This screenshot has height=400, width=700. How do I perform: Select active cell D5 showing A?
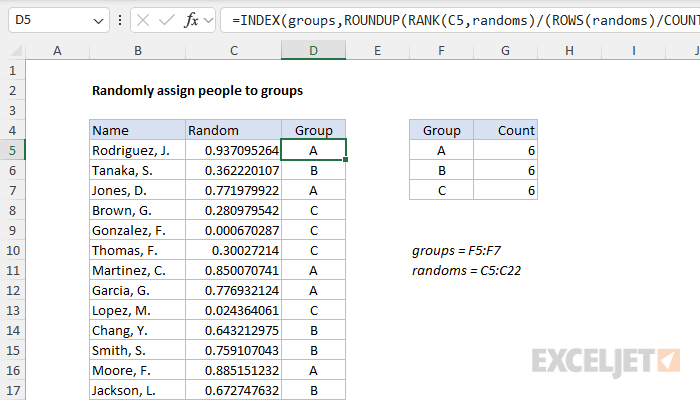[313, 150]
